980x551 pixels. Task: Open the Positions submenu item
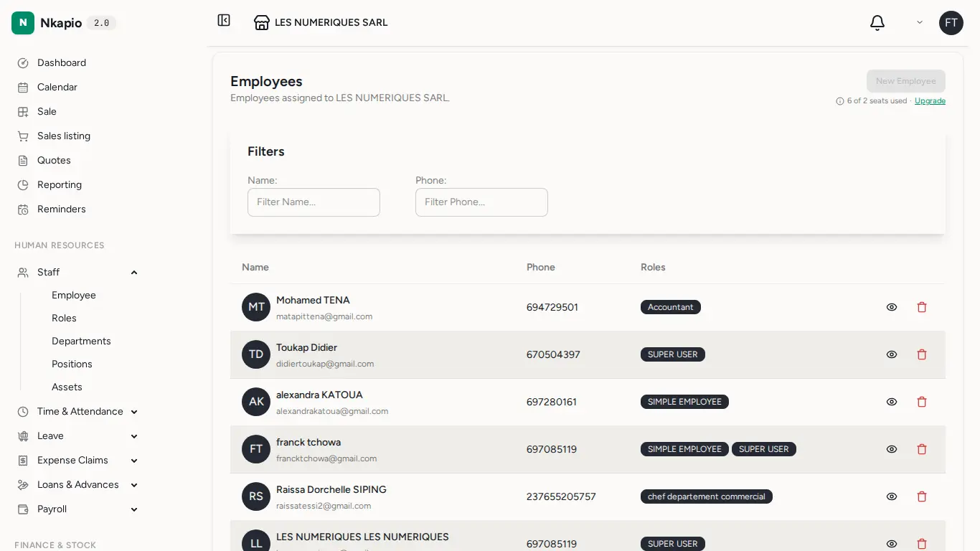pos(72,364)
